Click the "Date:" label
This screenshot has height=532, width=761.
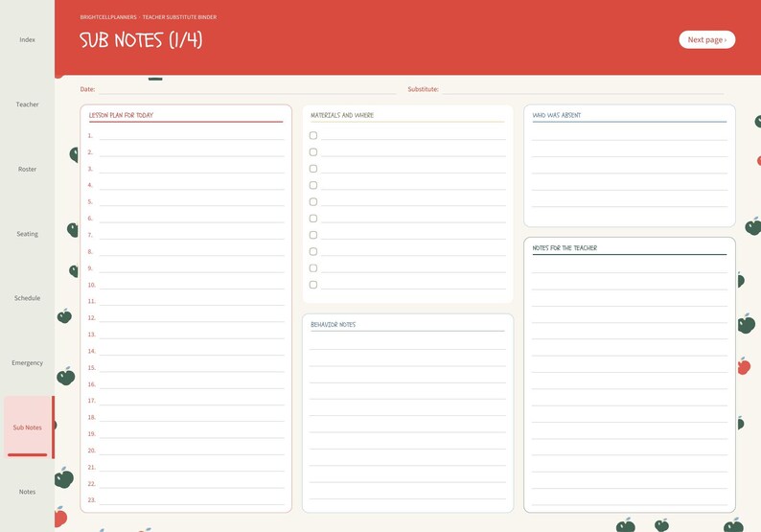pos(87,89)
